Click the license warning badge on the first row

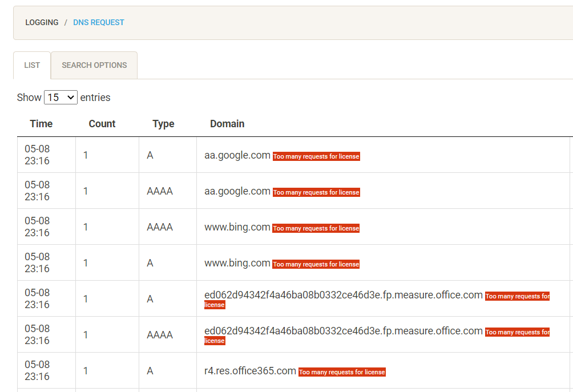[x=316, y=156]
